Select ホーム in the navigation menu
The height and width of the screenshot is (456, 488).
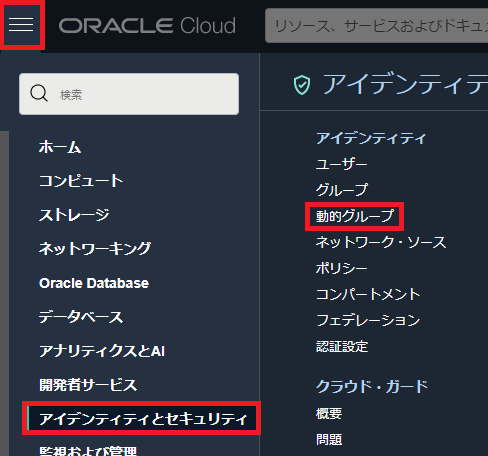60,147
